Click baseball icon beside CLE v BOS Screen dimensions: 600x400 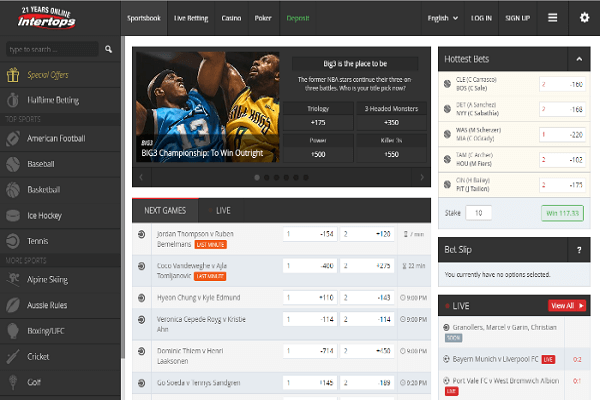[447, 84]
